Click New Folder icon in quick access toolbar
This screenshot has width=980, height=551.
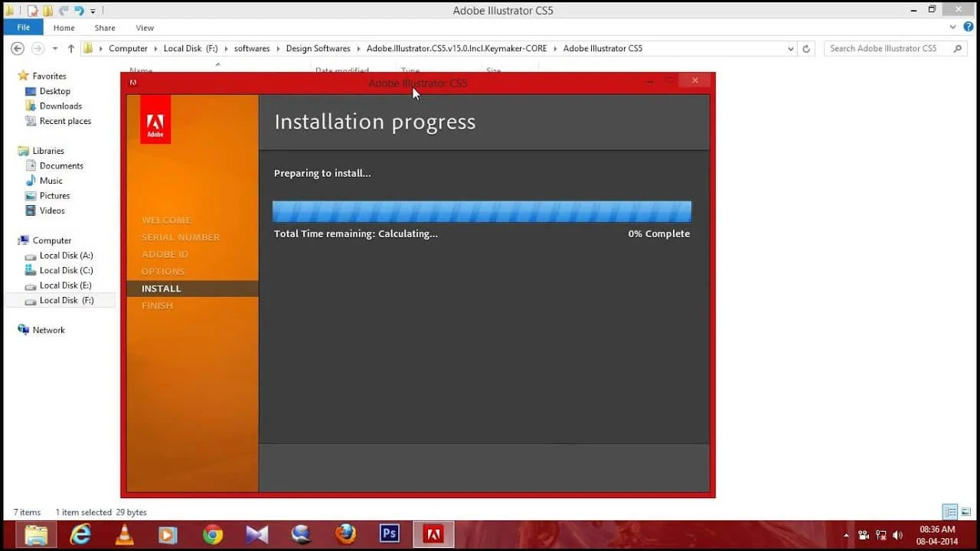(x=47, y=11)
